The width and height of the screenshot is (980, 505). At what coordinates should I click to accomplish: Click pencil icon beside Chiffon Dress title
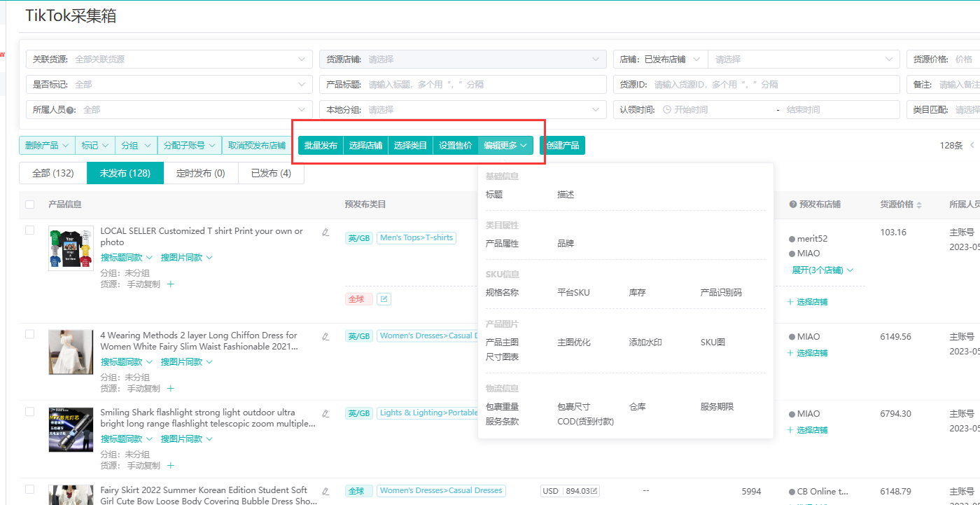(x=325, y=336)
